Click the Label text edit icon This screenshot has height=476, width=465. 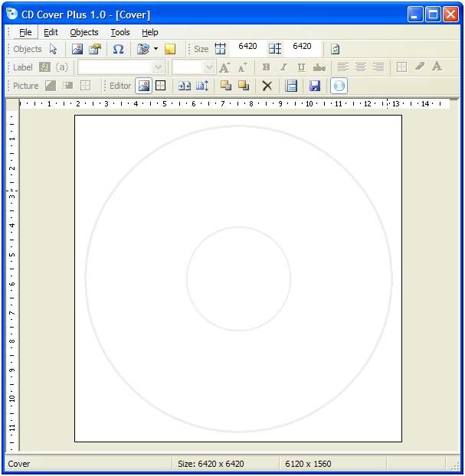(44, 67)
